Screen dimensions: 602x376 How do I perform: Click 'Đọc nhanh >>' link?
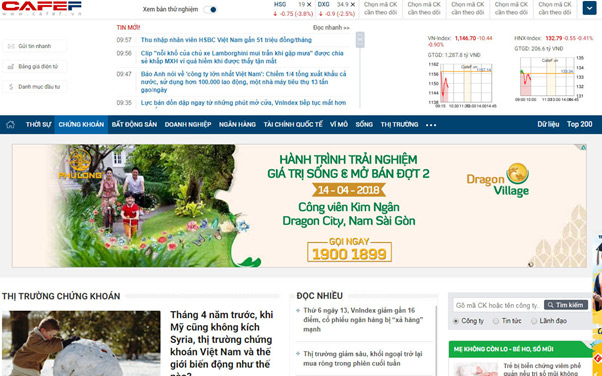point(331,28)
